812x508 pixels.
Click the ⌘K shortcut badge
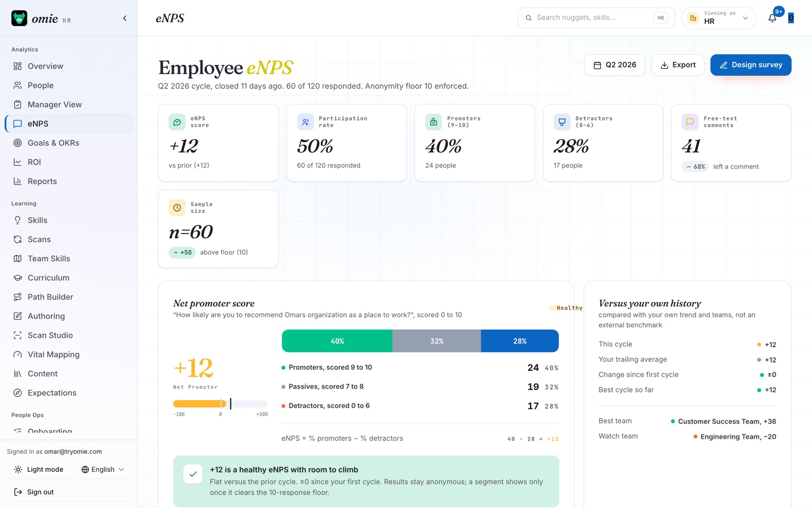(660, 18)
